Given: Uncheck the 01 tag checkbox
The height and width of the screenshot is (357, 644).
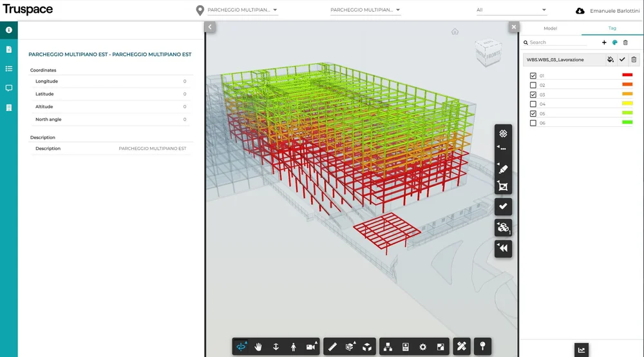Looking at the screenshot, I should (x=533, y=75).
